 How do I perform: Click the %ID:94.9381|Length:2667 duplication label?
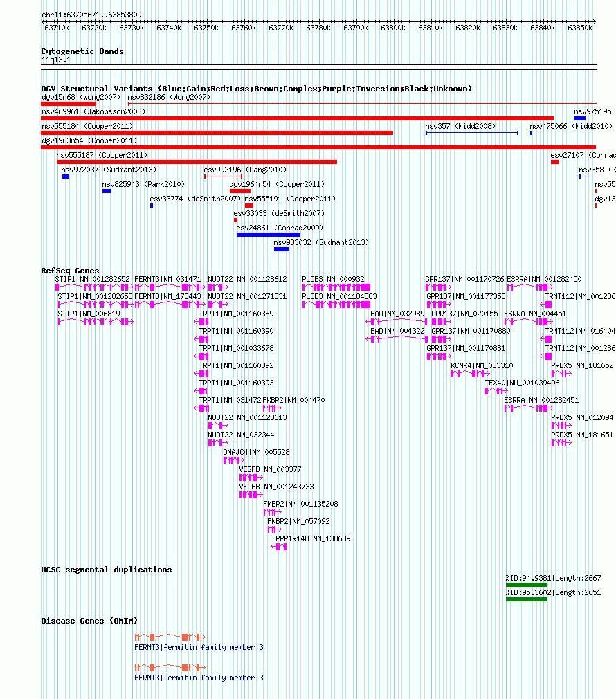[553, 578]
